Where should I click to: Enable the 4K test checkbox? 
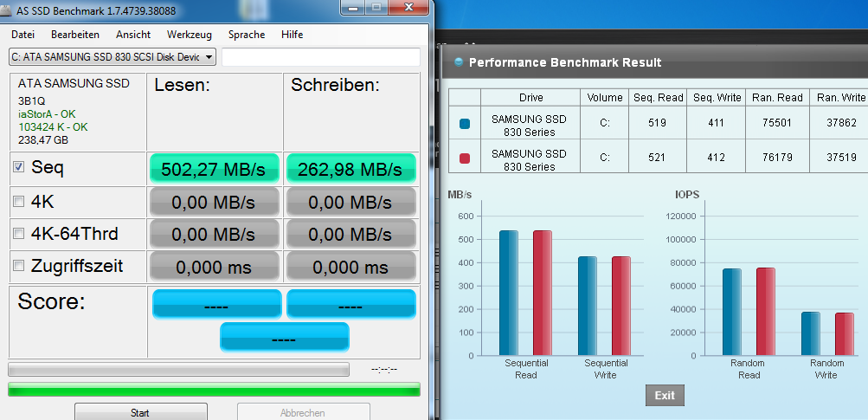(19, 202)
